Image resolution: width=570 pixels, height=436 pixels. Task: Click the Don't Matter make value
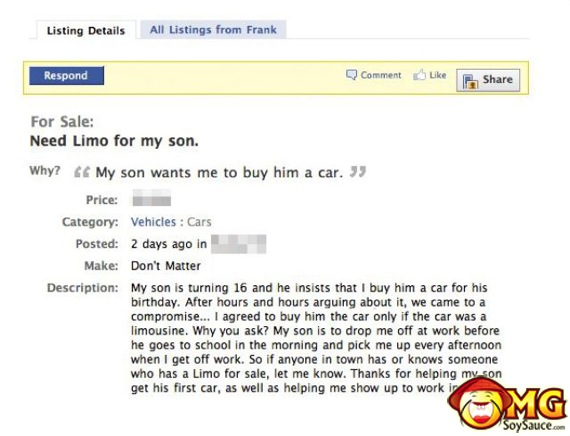click(166, 266)
